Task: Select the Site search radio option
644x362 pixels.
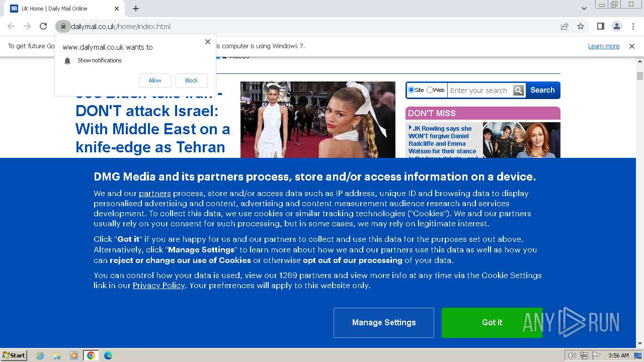Action: click(x=412, y=90)
